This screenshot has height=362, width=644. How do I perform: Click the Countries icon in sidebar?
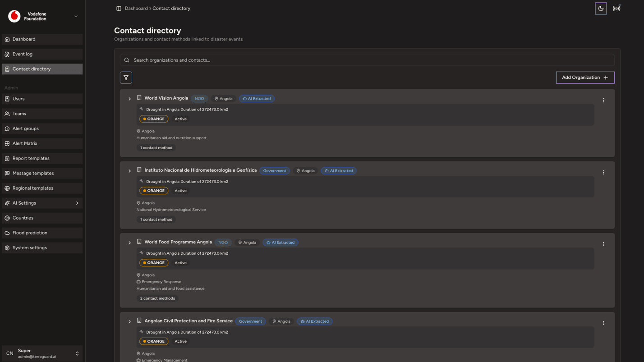coord(7,218)
